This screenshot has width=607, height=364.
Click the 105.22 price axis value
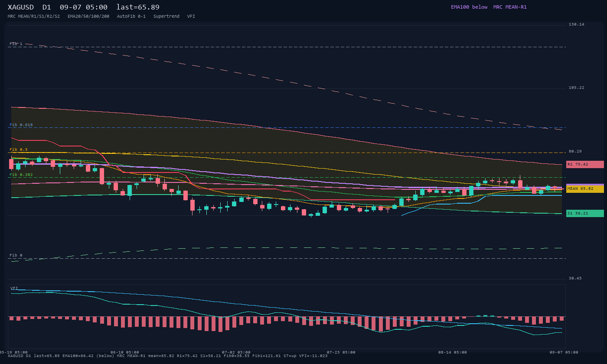pos(577,88)
